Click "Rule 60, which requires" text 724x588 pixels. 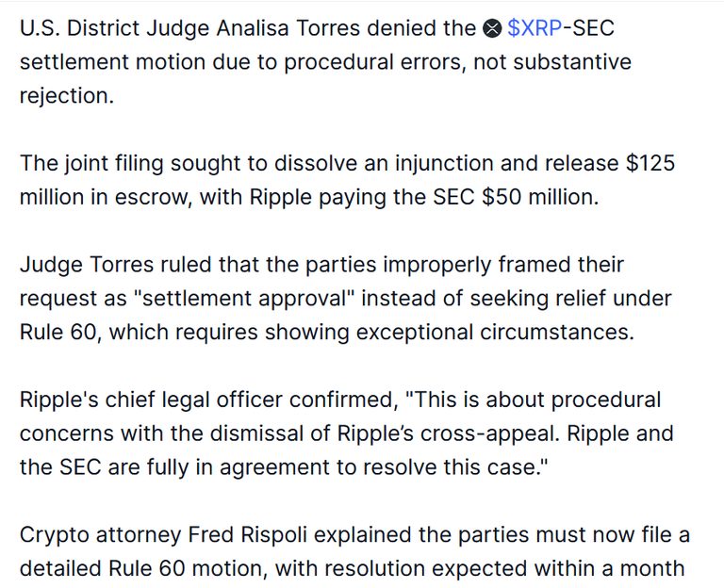tap(139, 333)
